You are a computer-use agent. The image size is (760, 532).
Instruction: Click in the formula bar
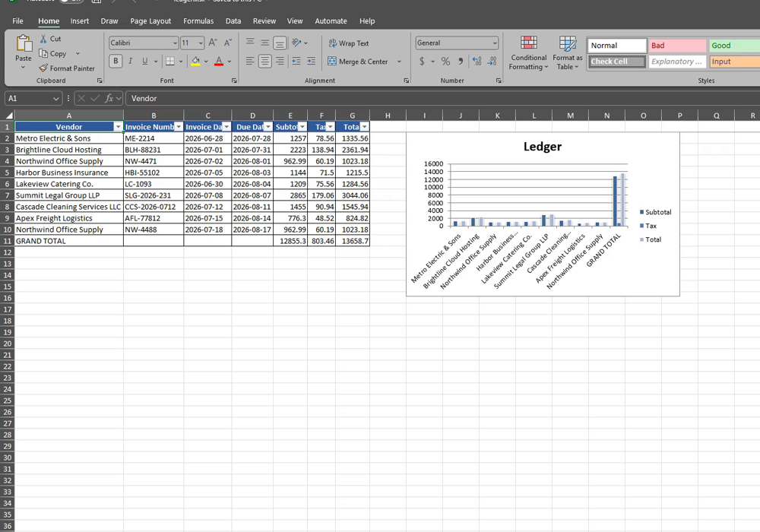click(x=442, y=98)
